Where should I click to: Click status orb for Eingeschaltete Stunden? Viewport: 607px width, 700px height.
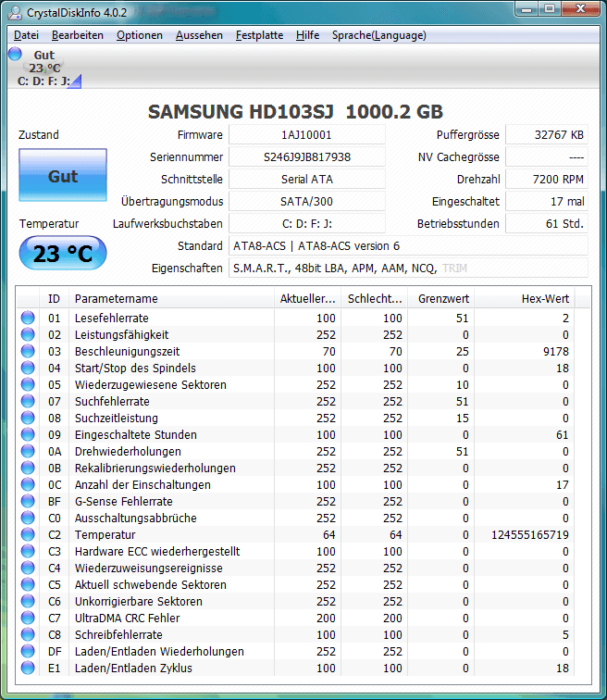tap(28, 434)
